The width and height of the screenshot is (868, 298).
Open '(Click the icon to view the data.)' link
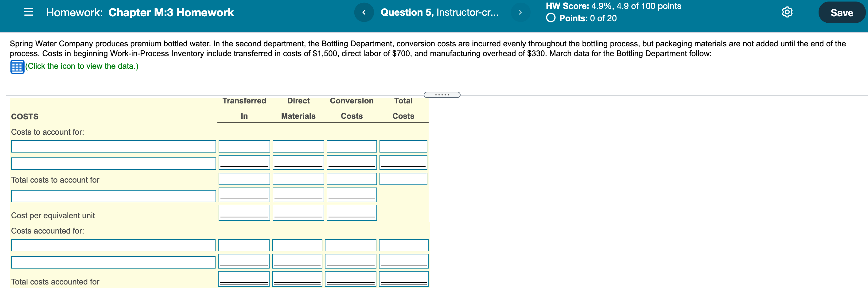point(82,66)
